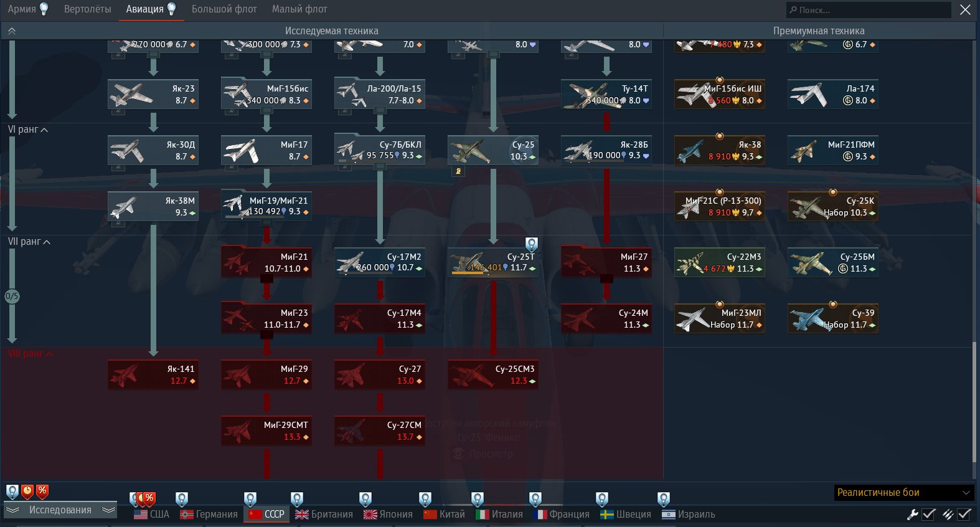
Task: Click the МиГ-17 aircraft card
Action: click(266, 151)
